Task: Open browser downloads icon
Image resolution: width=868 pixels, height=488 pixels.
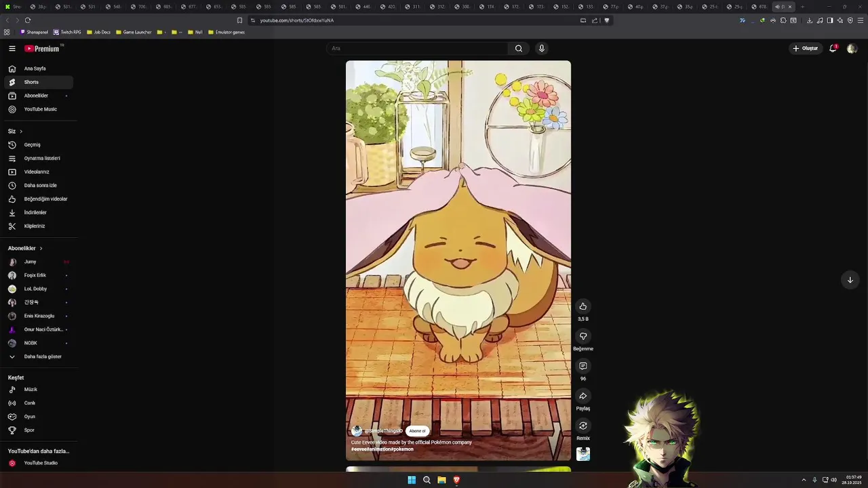Action: coord(809,20)
